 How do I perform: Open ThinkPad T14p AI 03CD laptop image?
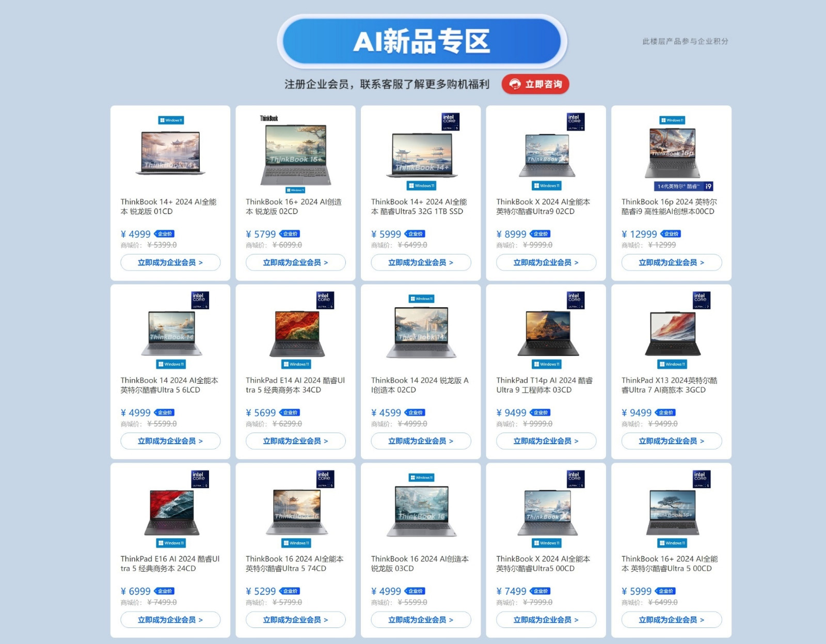pos(548,334)
